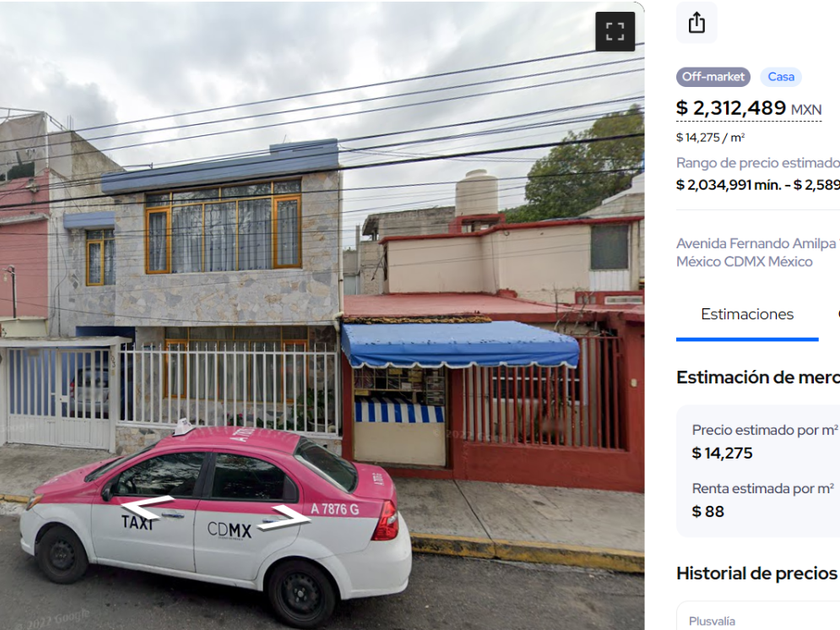
Task: Click the pink taxi in street view
Action: click(x=215, y=522)
